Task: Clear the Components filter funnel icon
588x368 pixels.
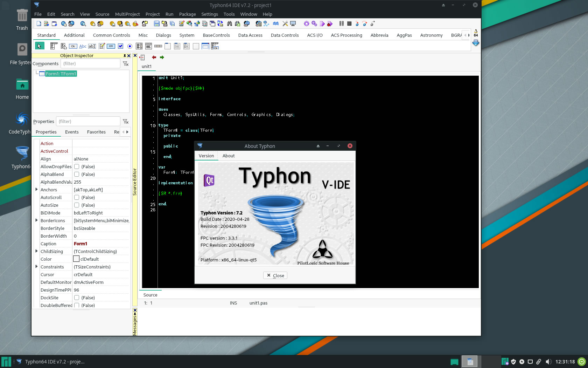Action: coord(126,63)
